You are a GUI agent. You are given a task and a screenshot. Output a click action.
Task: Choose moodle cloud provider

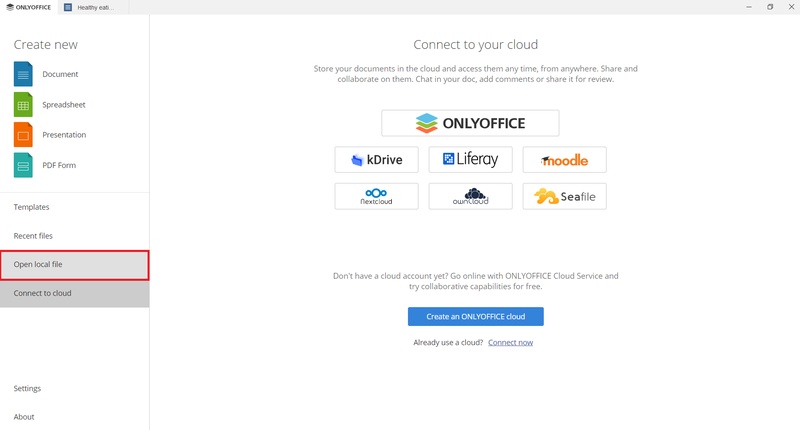tap(564, 160)
